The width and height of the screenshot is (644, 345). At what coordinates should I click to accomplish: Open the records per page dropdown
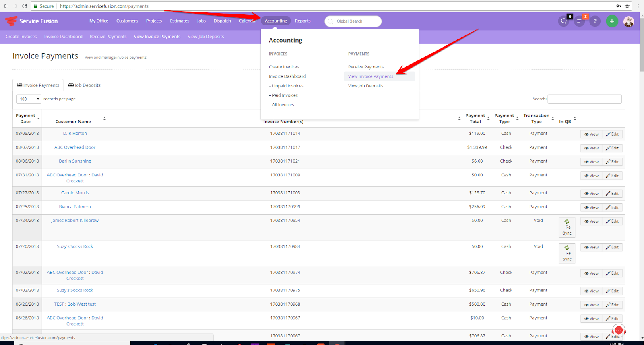pos(29,99)
